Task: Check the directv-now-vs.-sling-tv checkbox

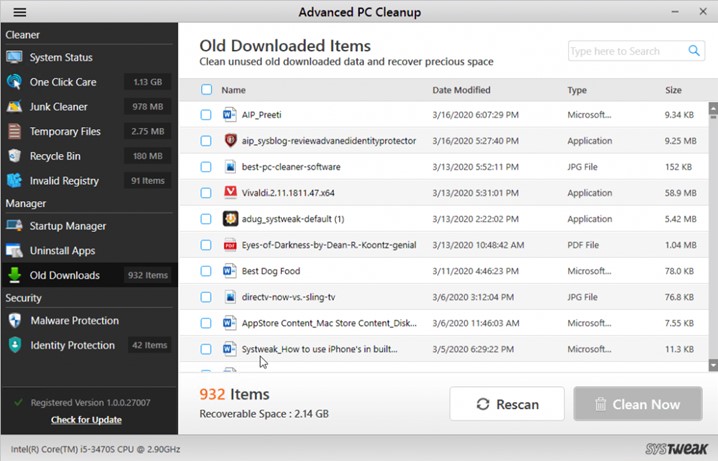Action: [x=206, y=297]
